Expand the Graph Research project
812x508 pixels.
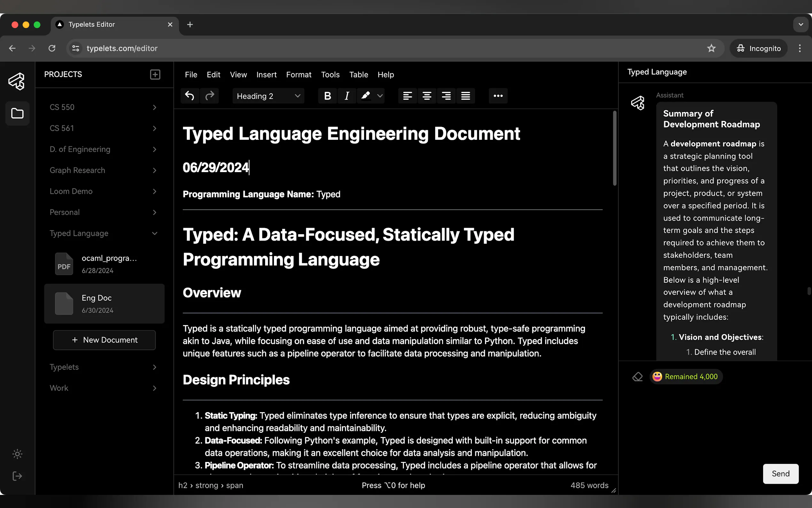coord(154,170)
